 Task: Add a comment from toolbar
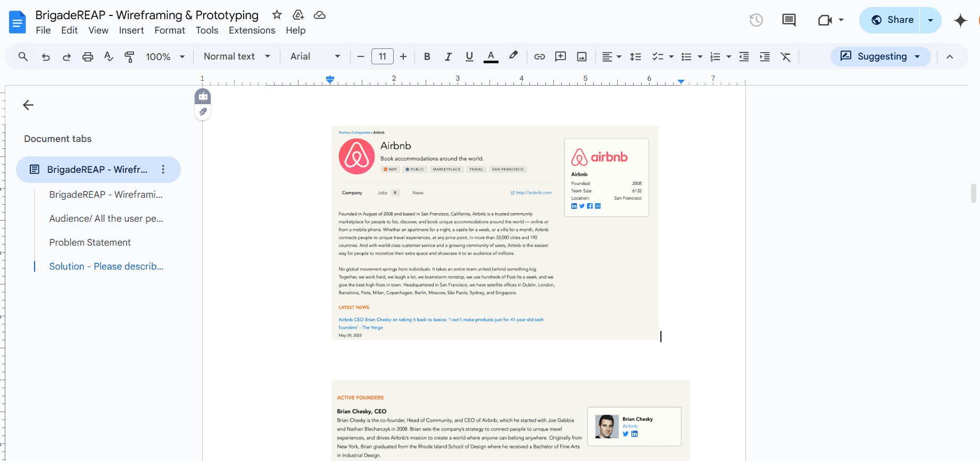tap(560, 56)
